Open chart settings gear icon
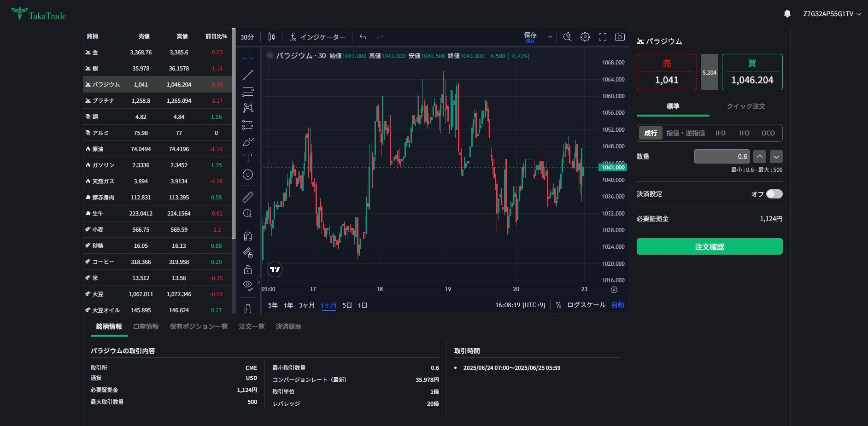This screenshot has width=868, height=426. (585, 37)
